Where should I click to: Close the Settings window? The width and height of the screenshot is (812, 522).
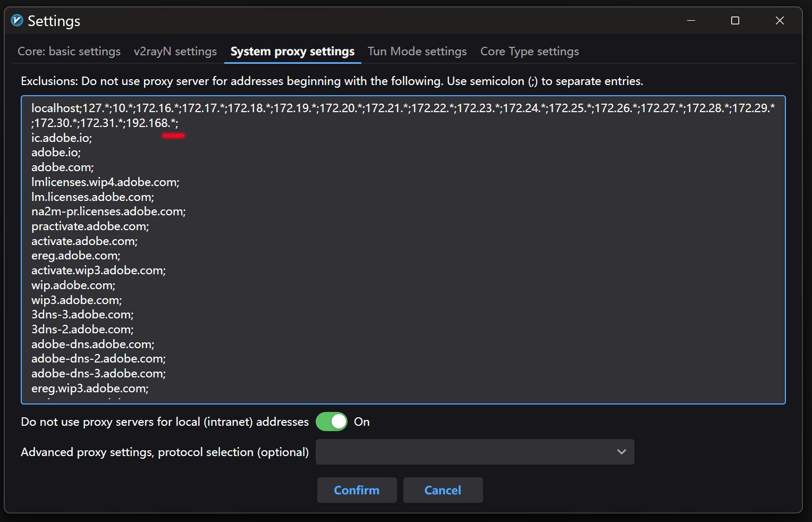[780, 21]
